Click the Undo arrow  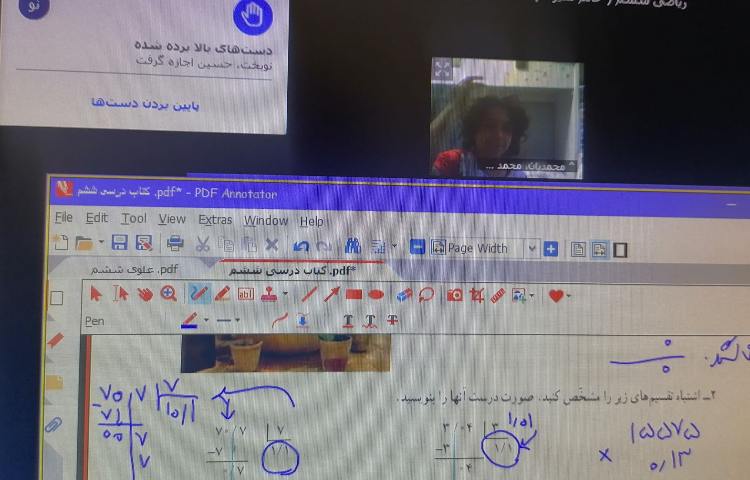pos(301,245)
